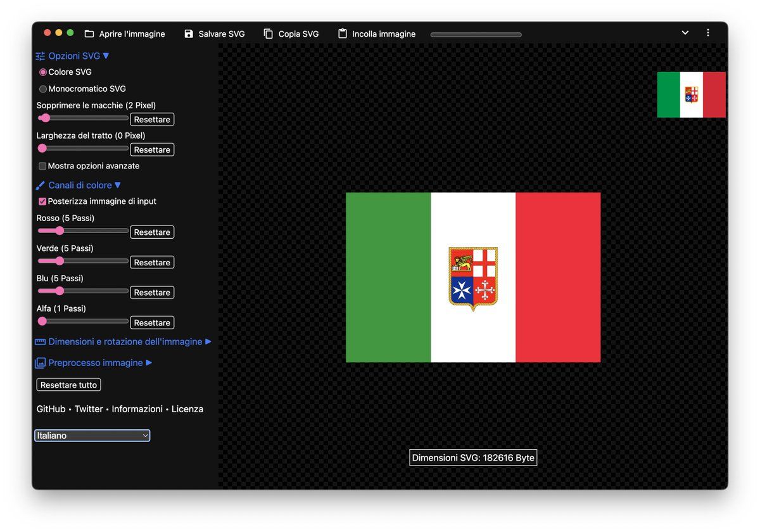Click the floppy disk Salvare SVG icon
This screenshot has height=532, width=760.
point(189,34)
